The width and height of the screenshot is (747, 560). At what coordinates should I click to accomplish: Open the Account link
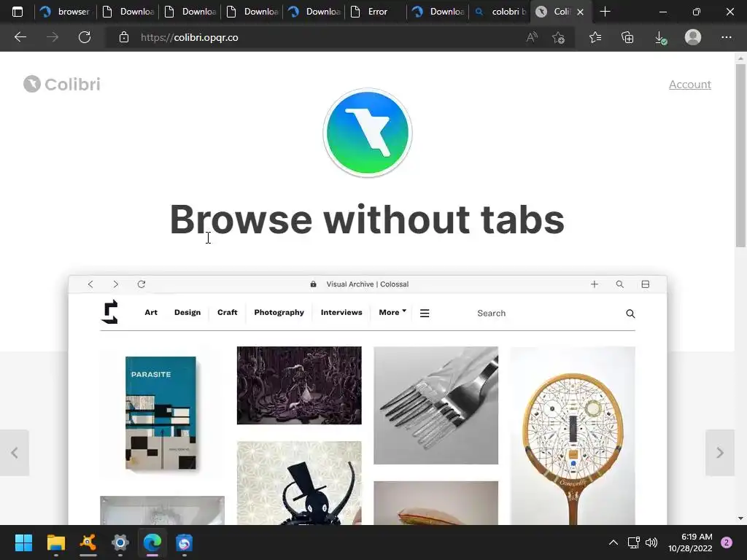click(x=690, y=85)
